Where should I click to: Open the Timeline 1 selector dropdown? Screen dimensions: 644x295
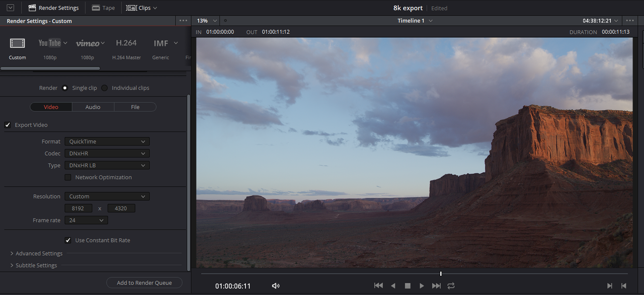[415, 21]
